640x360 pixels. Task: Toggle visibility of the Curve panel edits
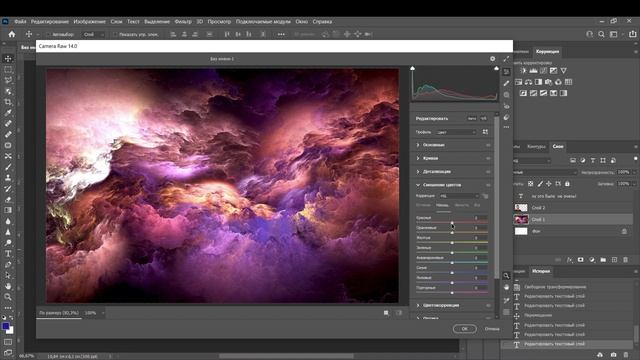(x=488, y=158)
